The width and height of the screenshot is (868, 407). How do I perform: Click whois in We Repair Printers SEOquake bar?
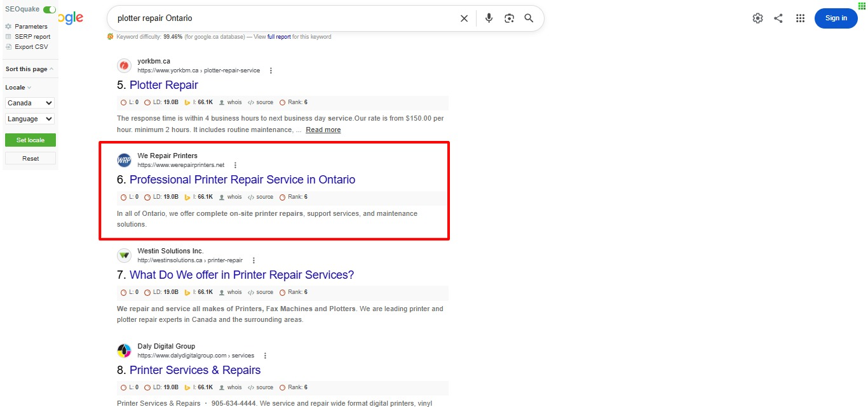click(x=230, y=197)
